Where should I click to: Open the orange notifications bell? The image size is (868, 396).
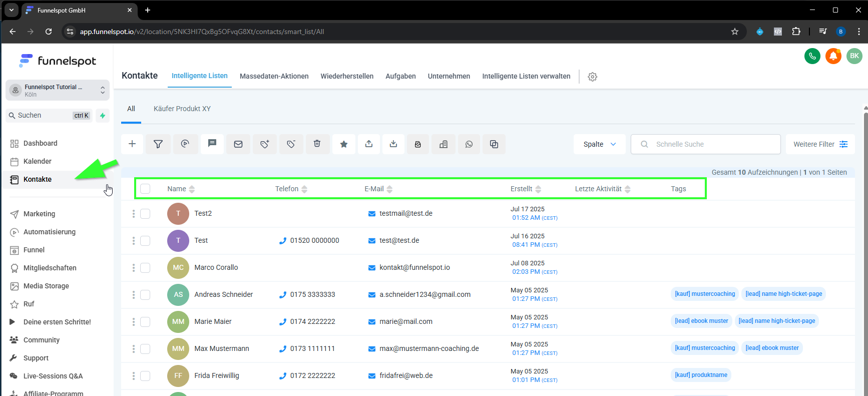pos(833,56)
